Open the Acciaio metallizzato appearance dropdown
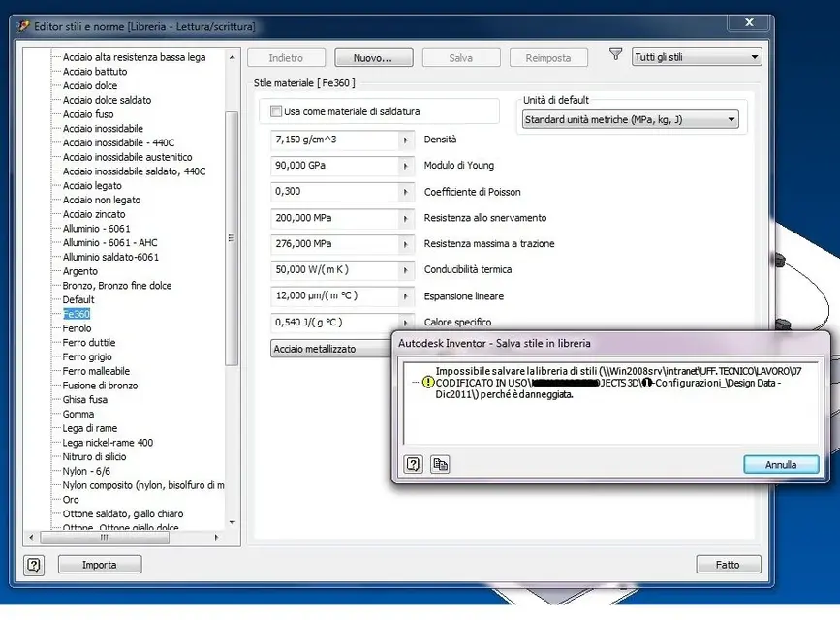This screenshot has height=620, width=840. pos(331,349)
